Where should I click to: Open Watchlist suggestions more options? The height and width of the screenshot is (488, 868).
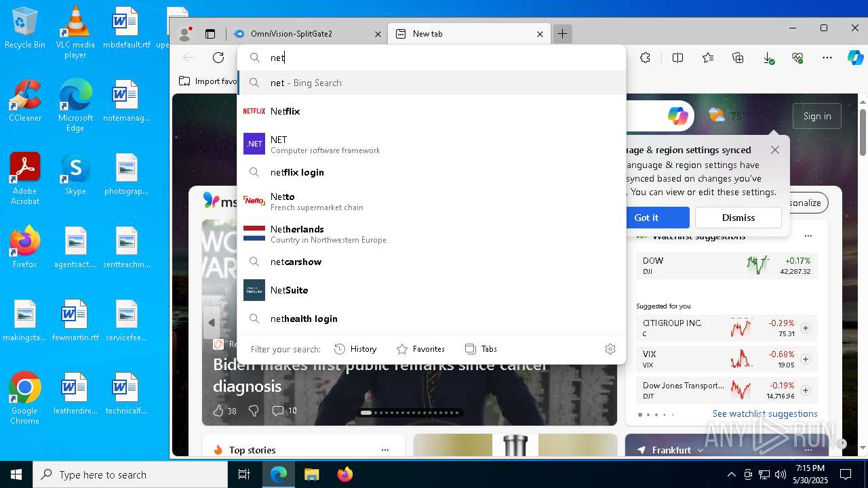808,237
